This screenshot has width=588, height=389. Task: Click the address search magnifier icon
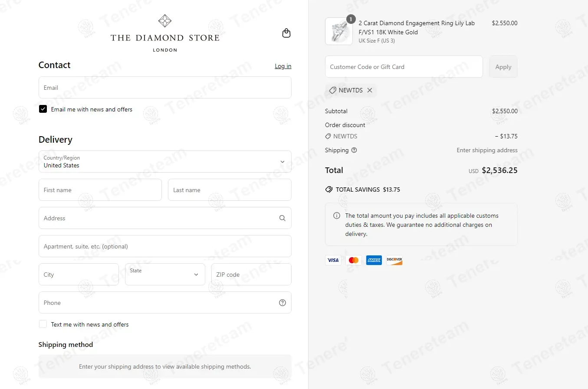[x=283, y=218]
